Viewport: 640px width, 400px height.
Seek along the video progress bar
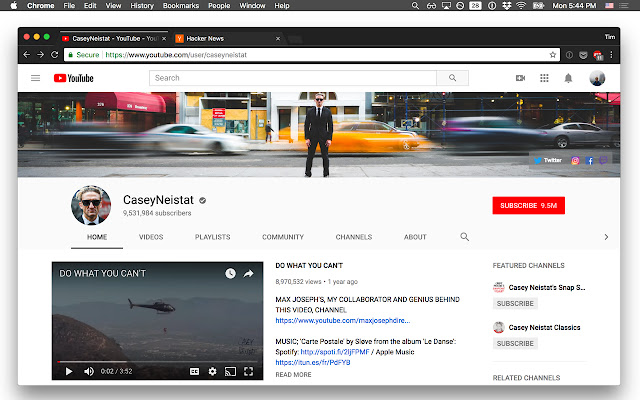158,362
